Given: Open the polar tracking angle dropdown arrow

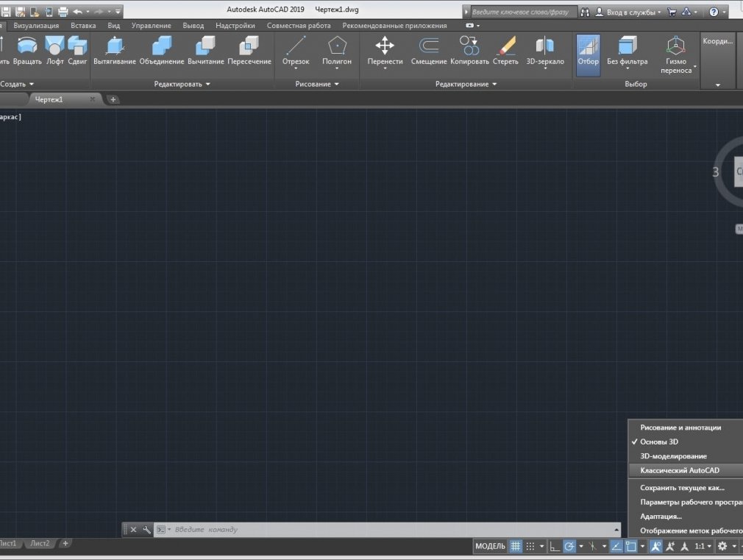Looking at the screenshot, I should (x=581, y=546).
